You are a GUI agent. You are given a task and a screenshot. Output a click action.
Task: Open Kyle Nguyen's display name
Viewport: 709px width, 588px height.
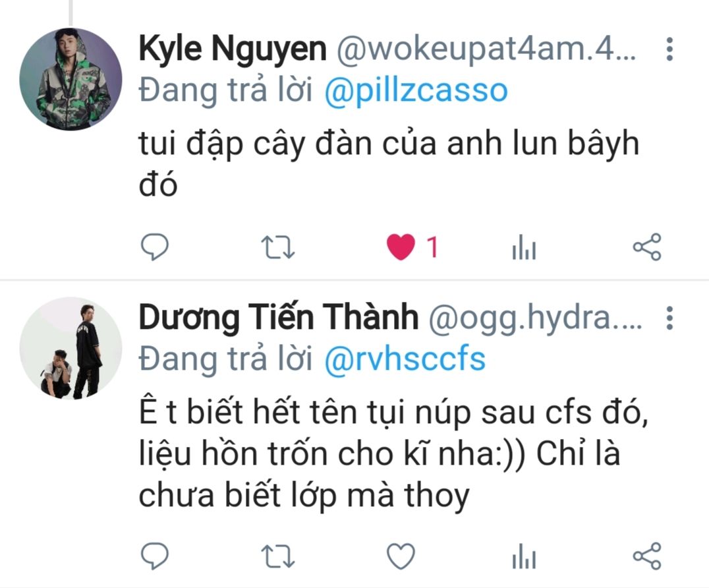pyautogui.click(x=233, y=48)
